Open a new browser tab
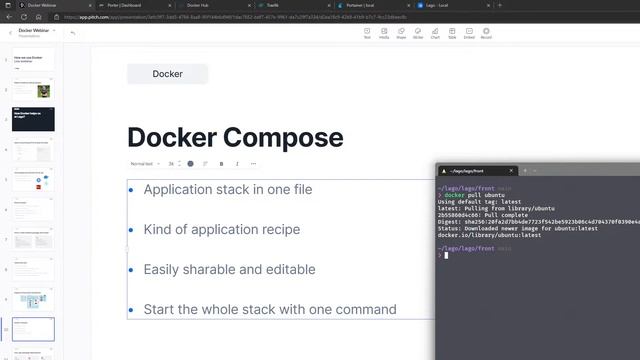The width and height of the screenshot is (640, 360). pyautogui.click(x=500, y=5)
